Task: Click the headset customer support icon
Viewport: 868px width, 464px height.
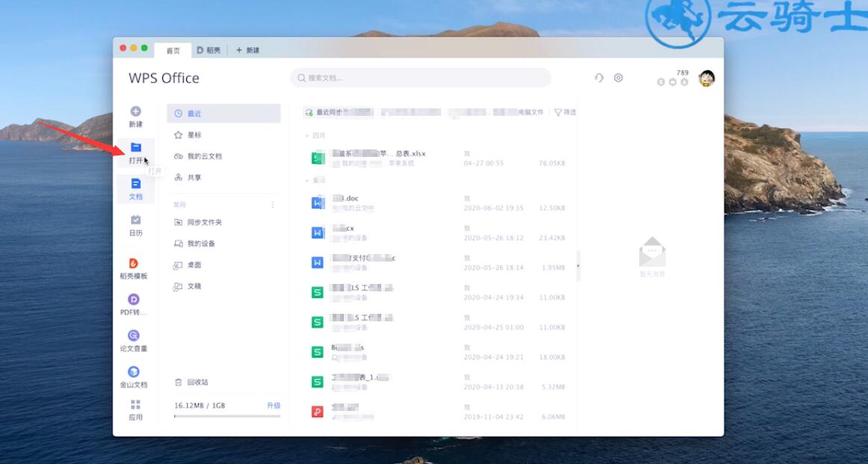Action: pos(599,78)
